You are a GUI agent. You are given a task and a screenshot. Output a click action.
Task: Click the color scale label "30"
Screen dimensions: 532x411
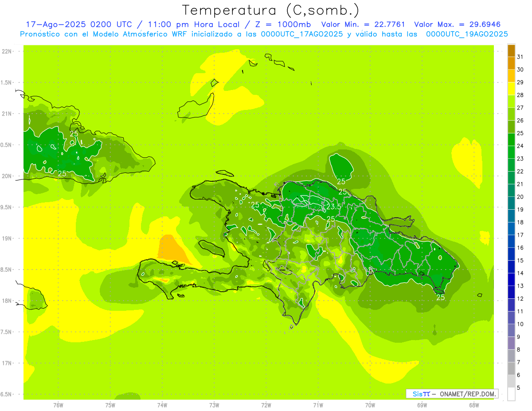click(x=520, y=70)
